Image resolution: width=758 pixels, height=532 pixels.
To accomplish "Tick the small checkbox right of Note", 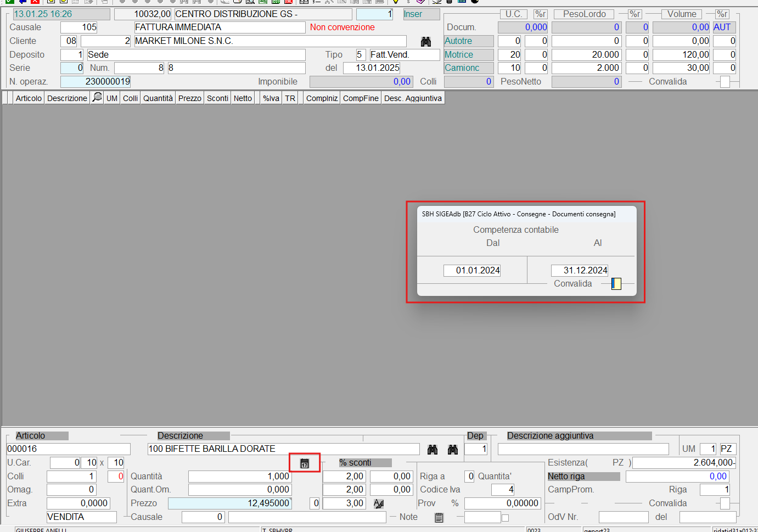I will (505, 518).
